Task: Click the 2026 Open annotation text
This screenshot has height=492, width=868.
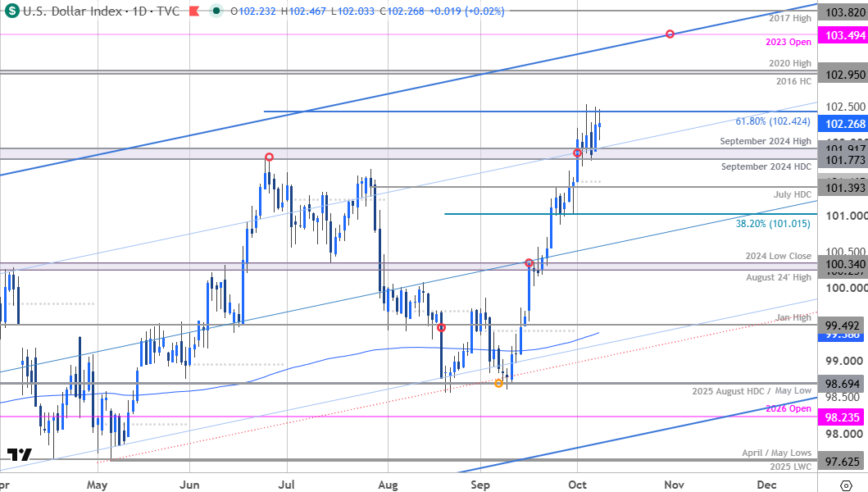Action: (788, 408)
